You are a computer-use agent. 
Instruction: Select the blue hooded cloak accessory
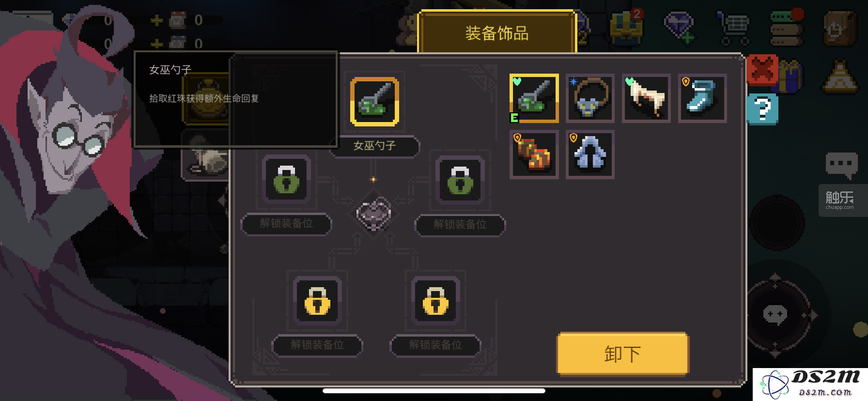tap(590, 154)
